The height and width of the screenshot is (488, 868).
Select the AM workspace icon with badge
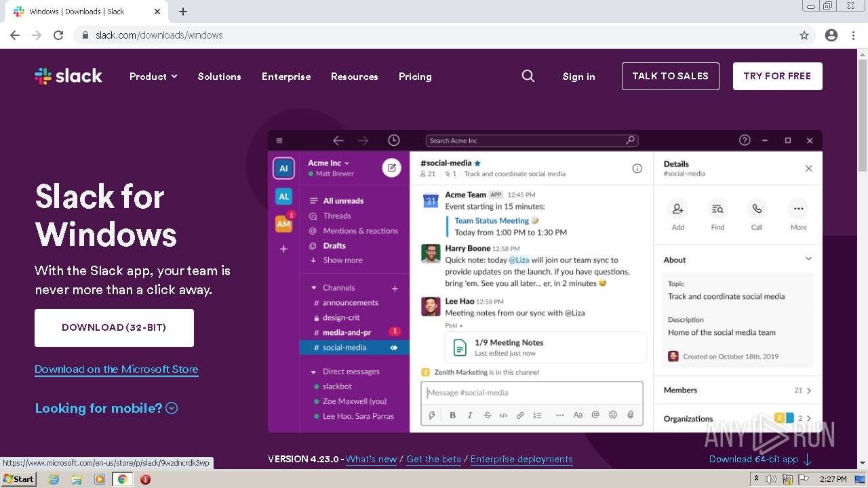tap(284, 223)
